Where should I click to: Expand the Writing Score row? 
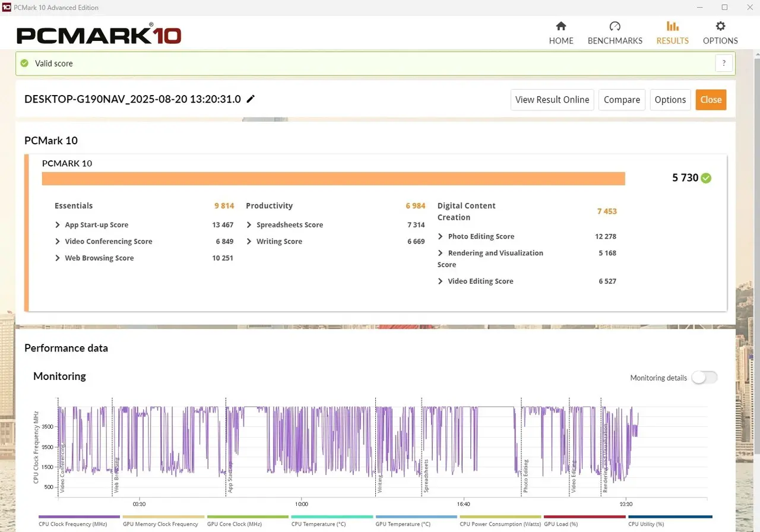pyautogui.click(x=249, y=242)
